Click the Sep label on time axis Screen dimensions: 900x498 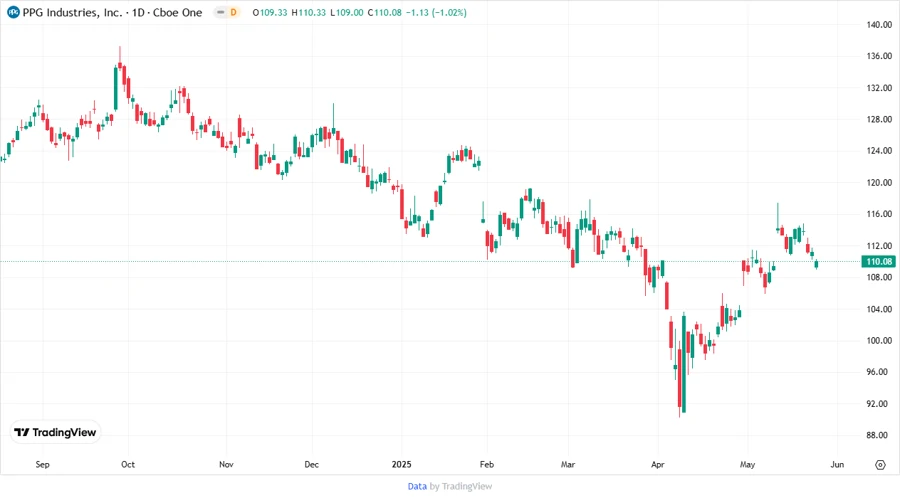(x=42, y=464)
